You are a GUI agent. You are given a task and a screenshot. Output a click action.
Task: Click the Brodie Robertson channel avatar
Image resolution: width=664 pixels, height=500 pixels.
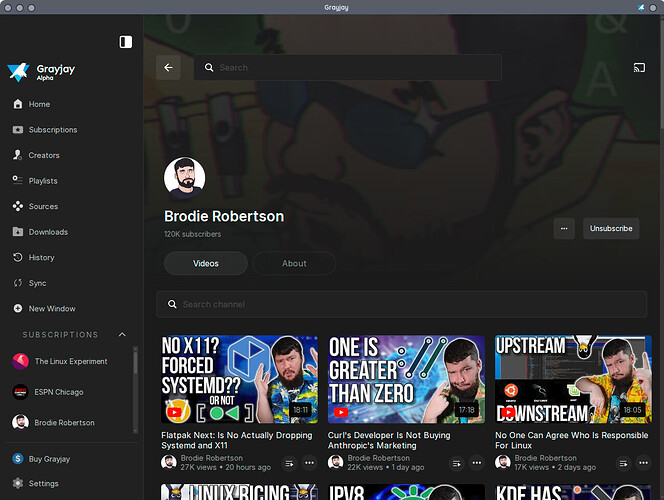click(185, 178)
